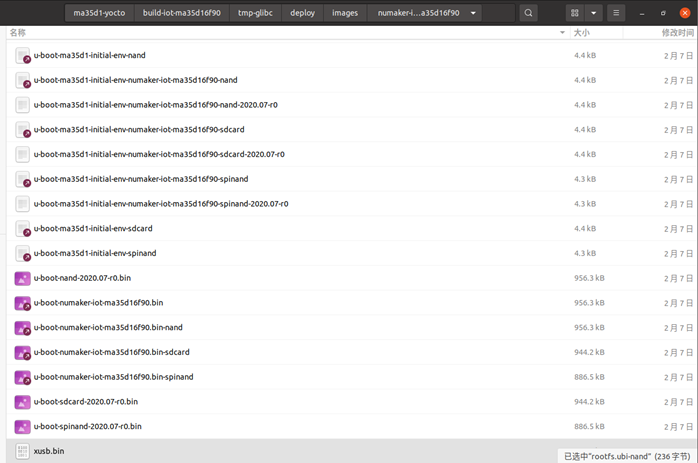Open the hamburger main menu

[617, 13]
